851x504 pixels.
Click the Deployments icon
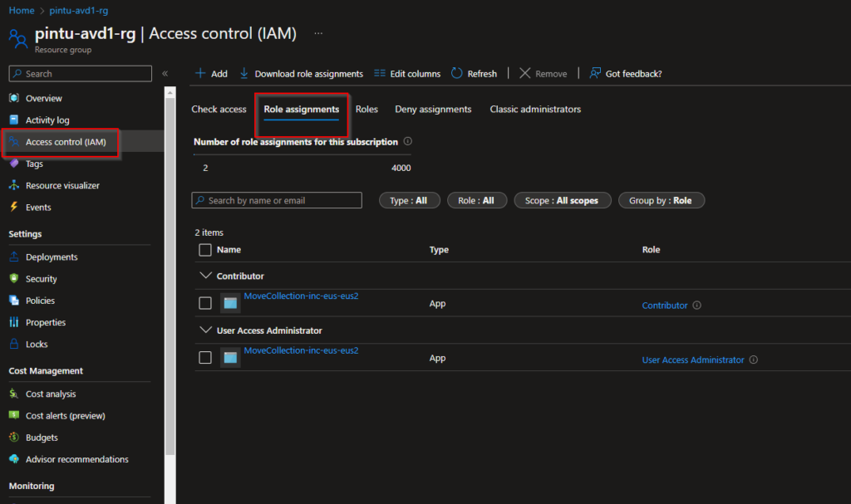pyautogui.click(x=14, y=257)
